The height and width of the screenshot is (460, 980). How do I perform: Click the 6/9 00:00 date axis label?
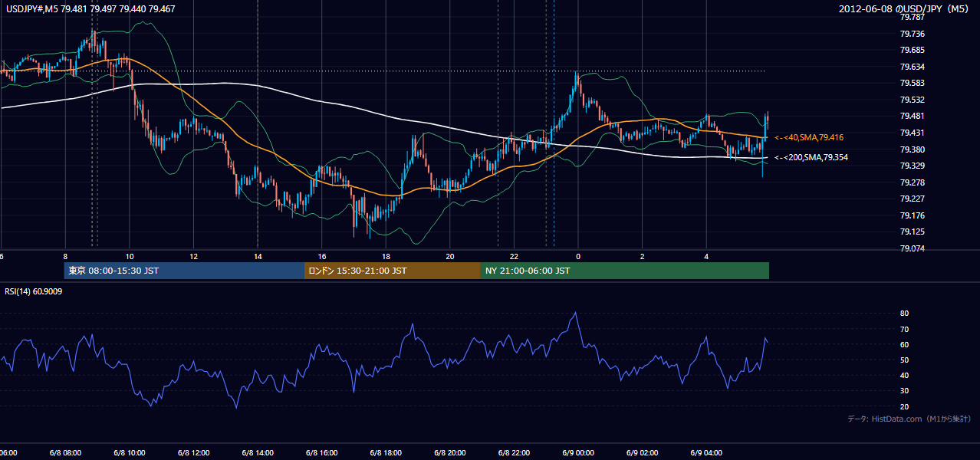tap(578, 453)
